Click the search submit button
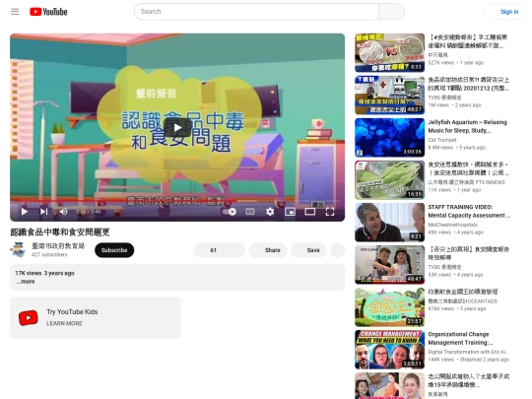 391,12
